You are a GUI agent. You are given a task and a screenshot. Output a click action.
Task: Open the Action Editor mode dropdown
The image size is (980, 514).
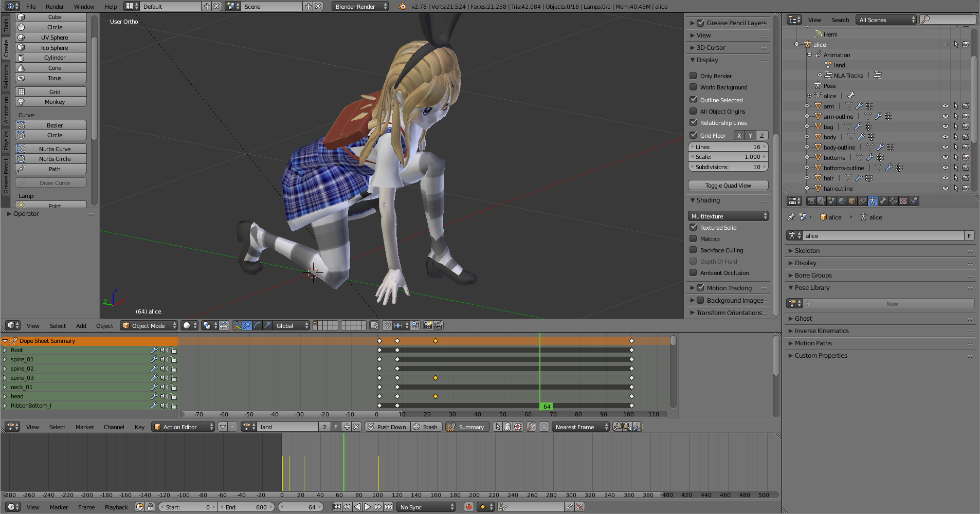tap(183, 427)
